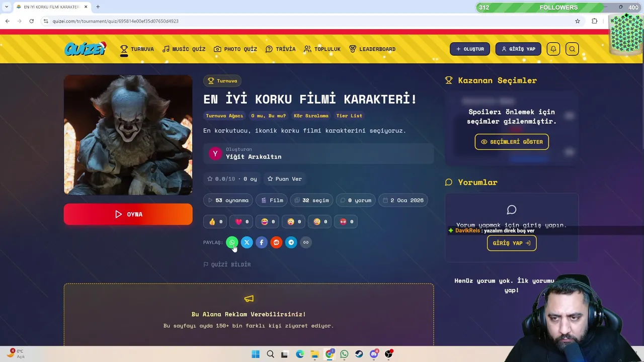Open Windows taskbar search
The width and height of the screenshot is (644, 362).
coord(270,354)
